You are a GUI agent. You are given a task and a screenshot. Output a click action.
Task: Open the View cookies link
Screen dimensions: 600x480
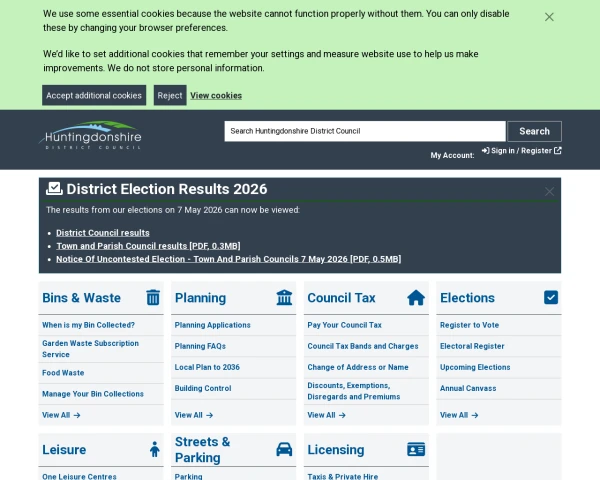(216, 96)
